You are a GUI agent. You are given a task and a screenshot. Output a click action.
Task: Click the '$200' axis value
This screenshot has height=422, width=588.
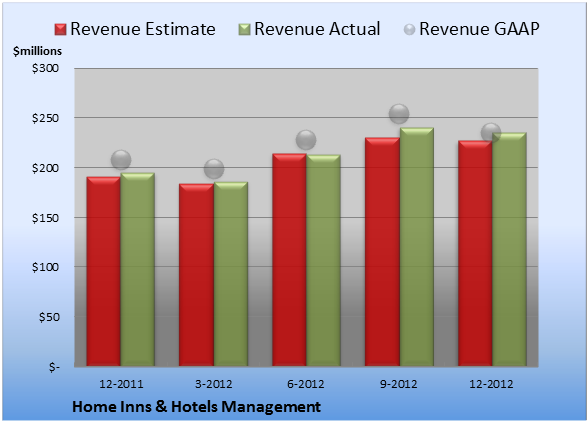[x=45, y=168]
